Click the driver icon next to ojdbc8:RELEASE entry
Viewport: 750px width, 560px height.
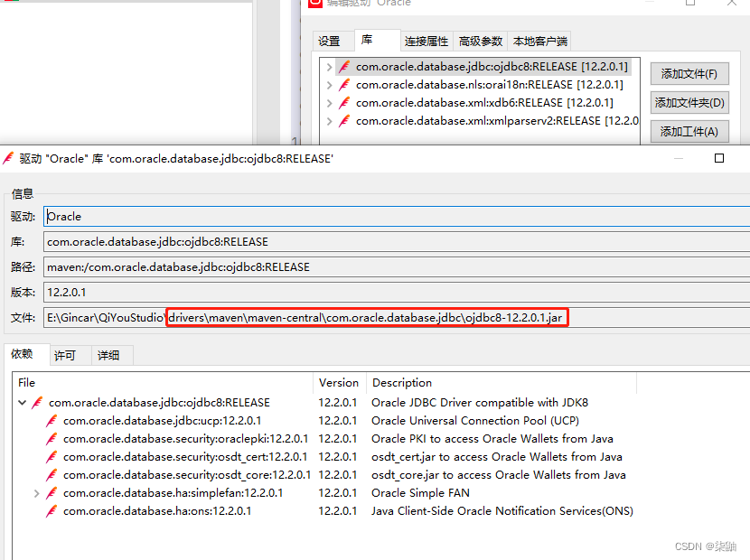[x=344, y=66]
